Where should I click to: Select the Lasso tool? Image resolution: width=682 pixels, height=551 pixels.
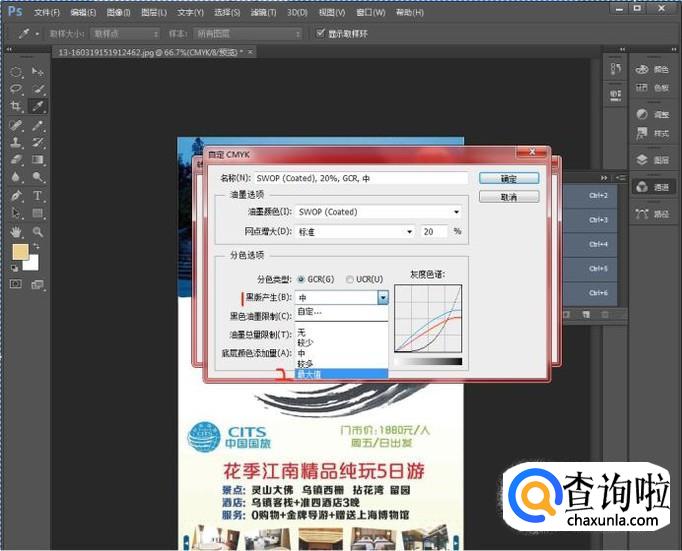[16, 89]
